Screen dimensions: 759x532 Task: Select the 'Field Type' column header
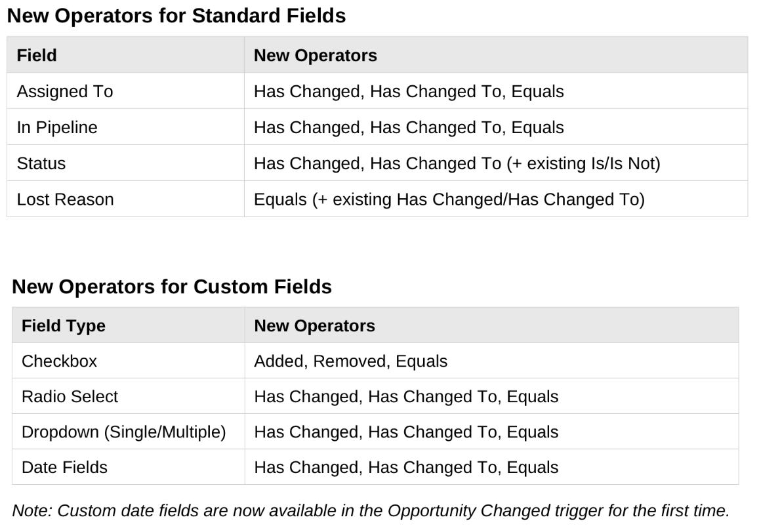click(x=129, y=325)
